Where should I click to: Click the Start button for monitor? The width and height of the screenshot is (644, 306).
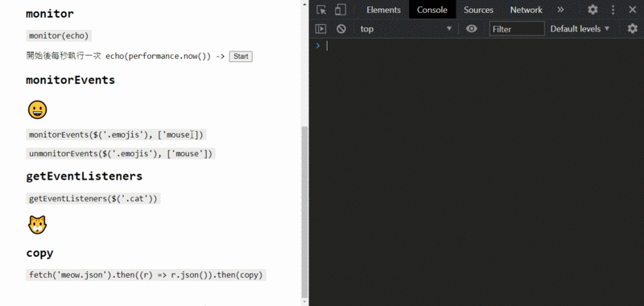241,56
